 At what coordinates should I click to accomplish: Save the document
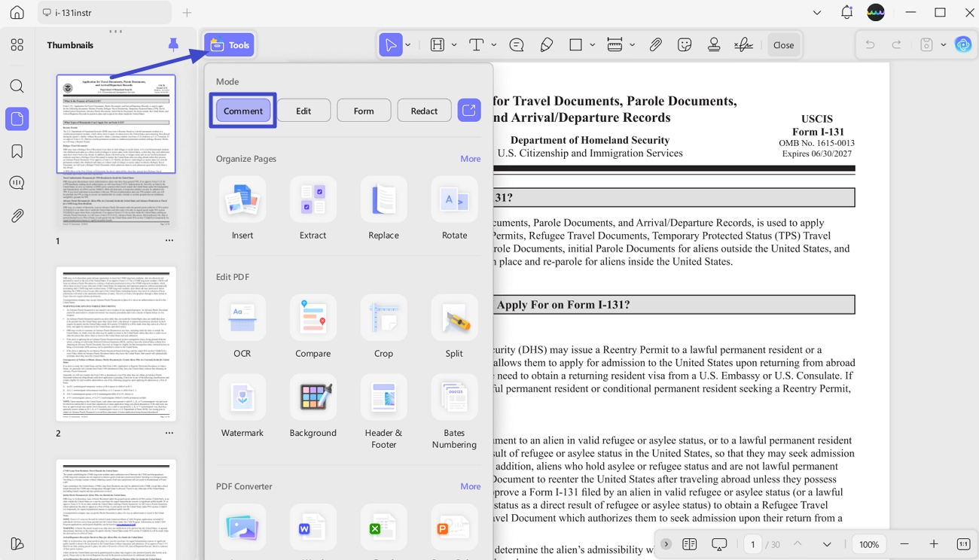tap(926, 45)
